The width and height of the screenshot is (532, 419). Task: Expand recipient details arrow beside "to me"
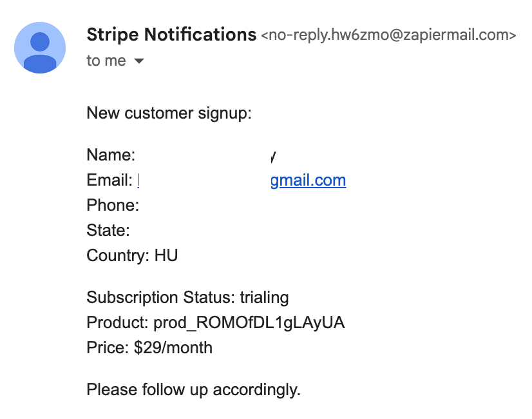139,62
